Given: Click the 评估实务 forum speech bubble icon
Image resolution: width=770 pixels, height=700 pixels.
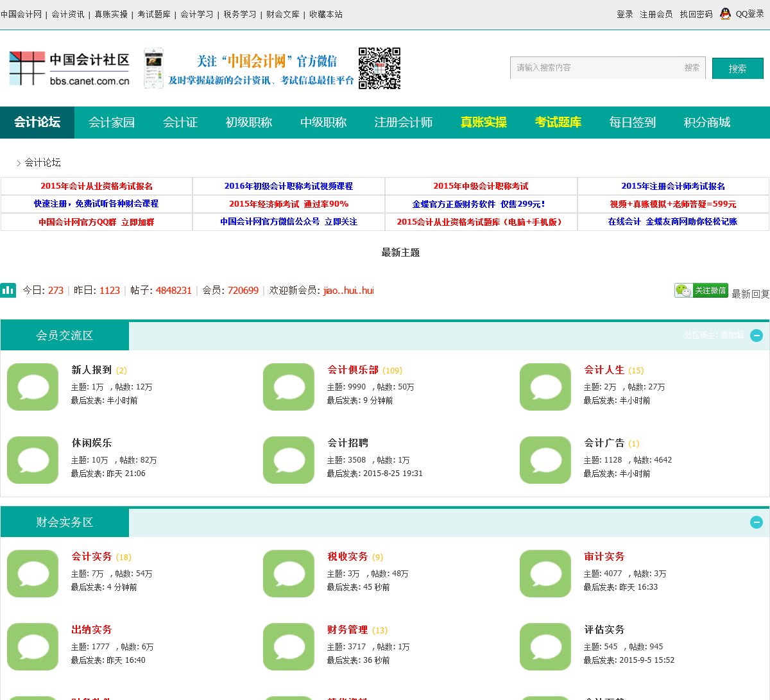Looking at the screenshot, I should pos(545,647).
